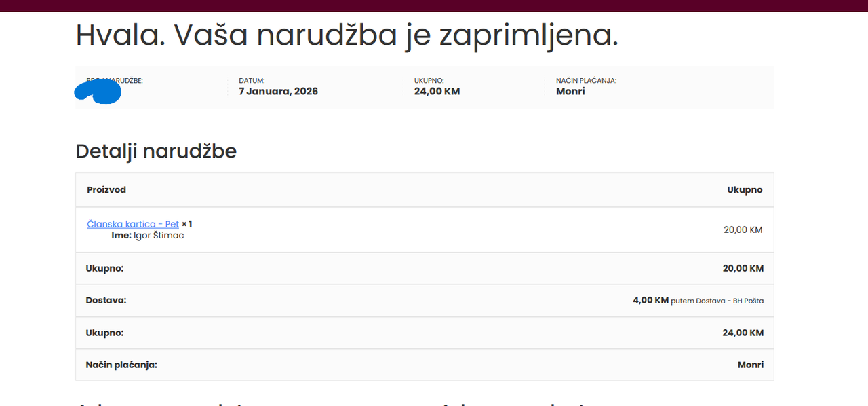The image size is (868, 406).
Task: Select the date '7 Januara, 2026'
Action: 278,91
